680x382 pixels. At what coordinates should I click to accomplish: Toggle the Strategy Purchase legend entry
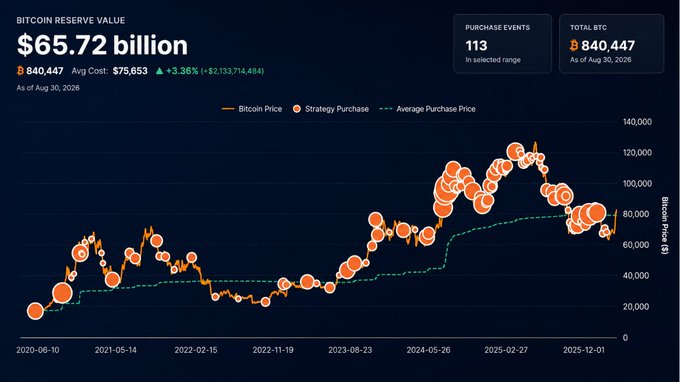[330, 109]
